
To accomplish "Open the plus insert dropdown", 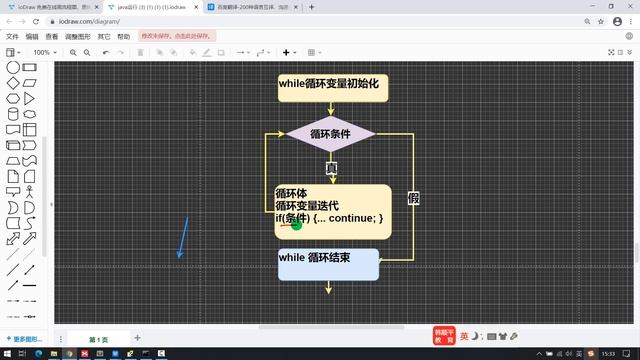I will [x=289, y=53].
